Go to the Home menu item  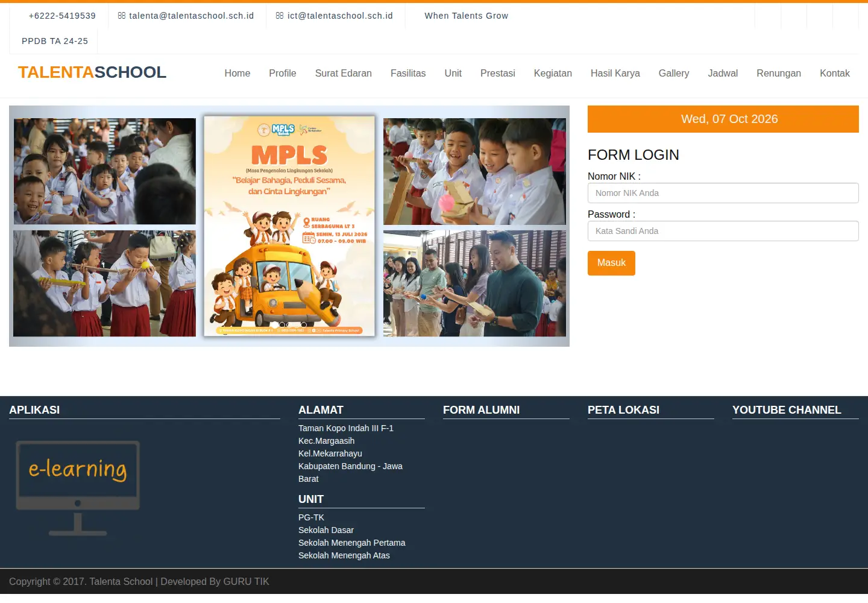237,73
